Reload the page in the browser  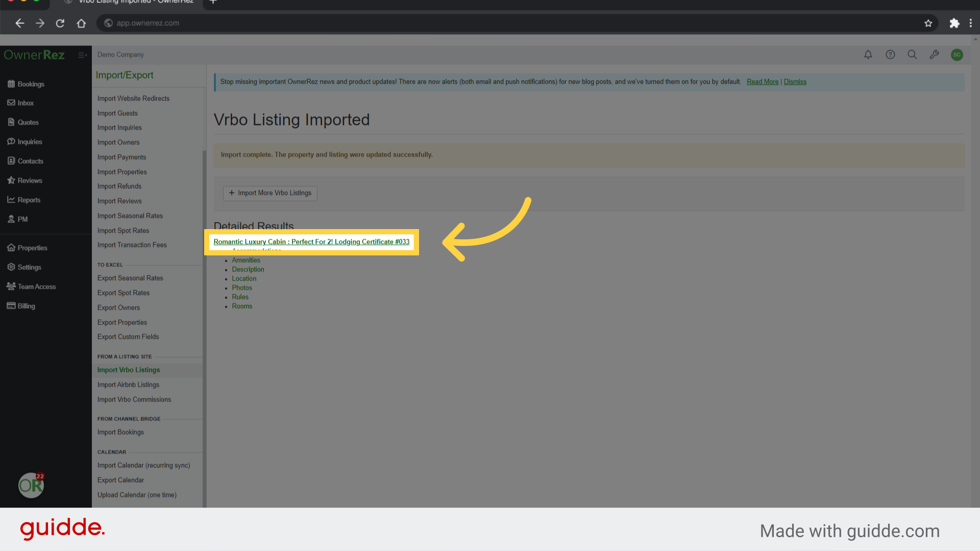point(60,23)
